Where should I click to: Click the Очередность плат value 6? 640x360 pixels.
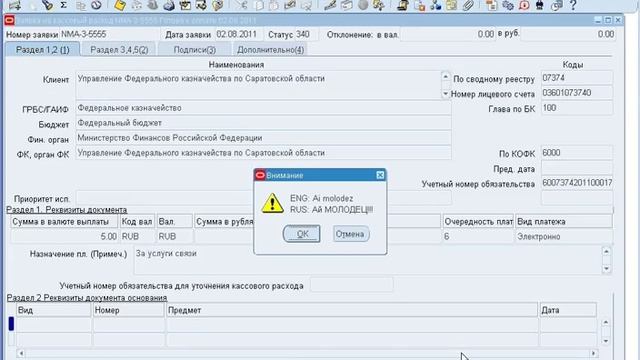pos(478,236)
